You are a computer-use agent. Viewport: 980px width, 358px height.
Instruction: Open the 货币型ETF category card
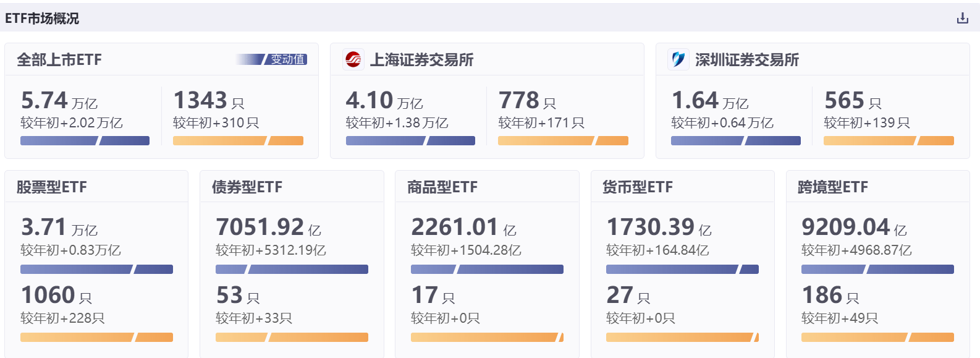[638, 187]
